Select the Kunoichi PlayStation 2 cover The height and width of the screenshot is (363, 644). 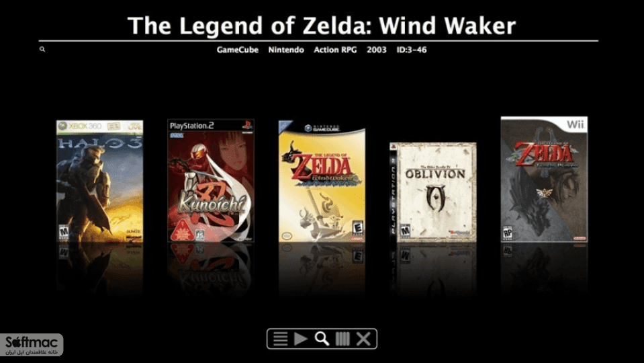(211, 180)
